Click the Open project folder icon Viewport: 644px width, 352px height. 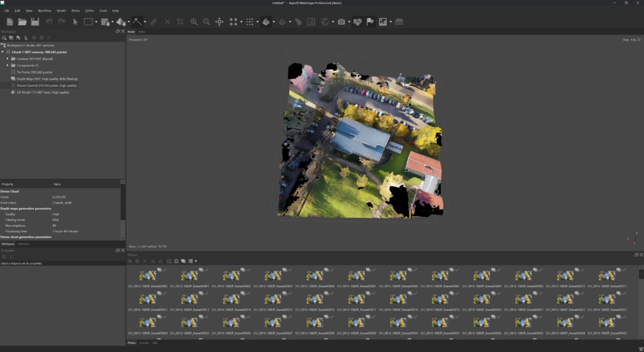22,22
